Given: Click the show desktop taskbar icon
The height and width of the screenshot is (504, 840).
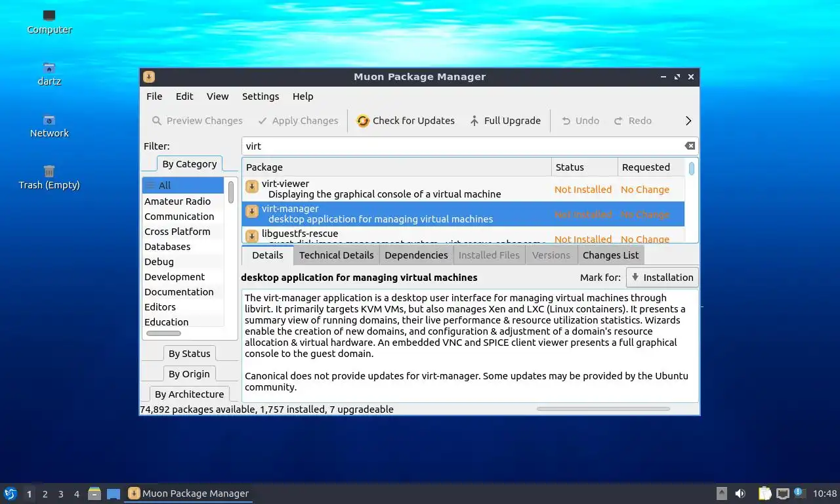Looking at the screenshot, I should 114,493.
